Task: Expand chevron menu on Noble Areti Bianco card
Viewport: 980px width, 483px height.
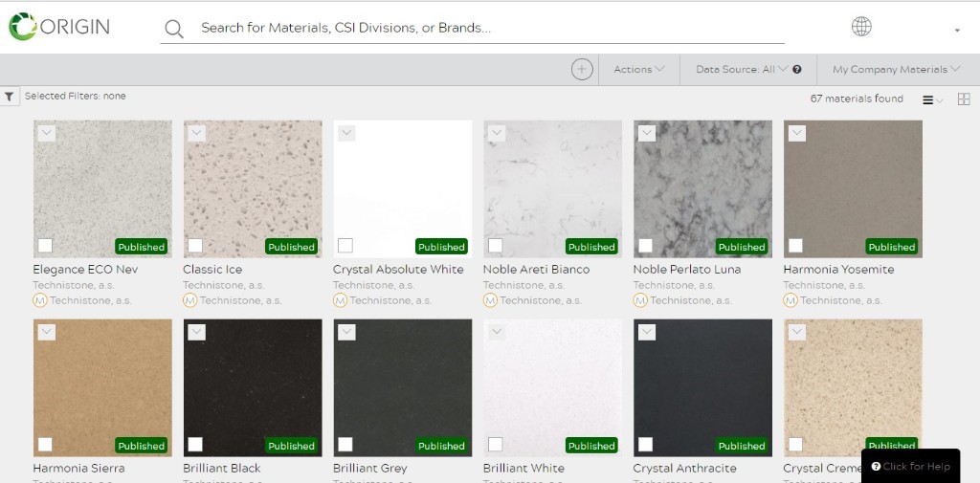Action: coord(497,133)
